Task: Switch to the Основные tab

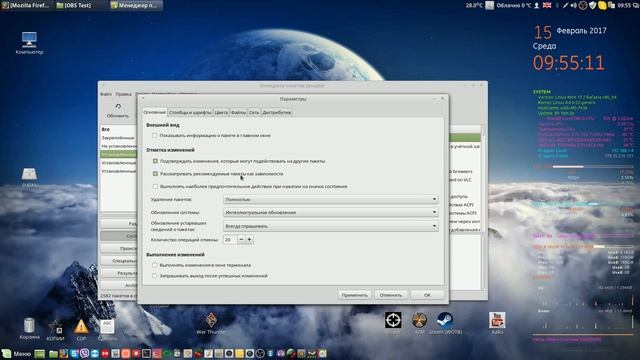Action: click(x=154, y=112)
